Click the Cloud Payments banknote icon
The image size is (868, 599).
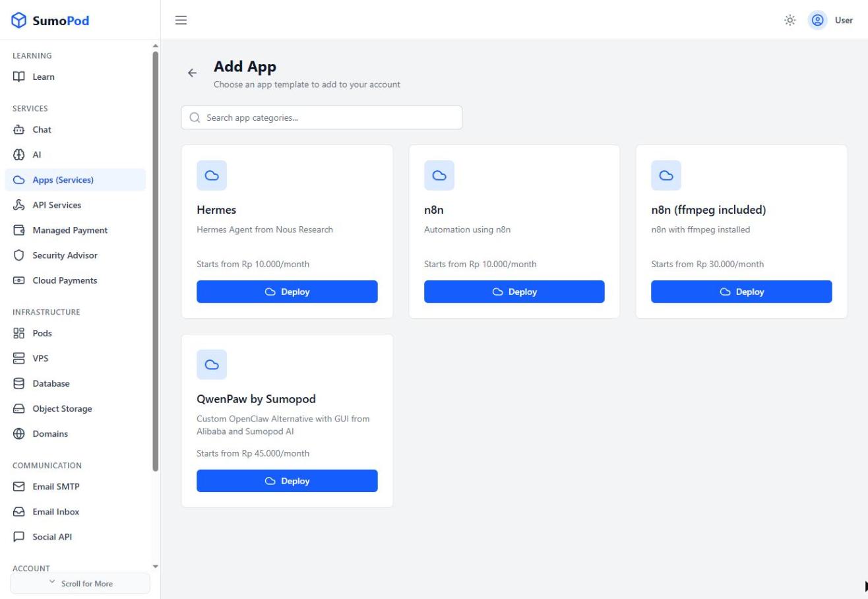point(19,280)
